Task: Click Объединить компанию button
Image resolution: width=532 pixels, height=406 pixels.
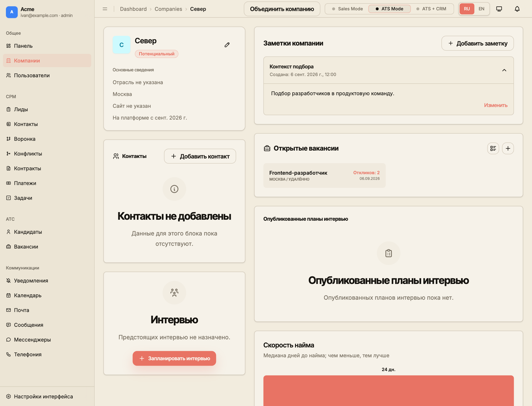Action: click(x=282, y=9)
